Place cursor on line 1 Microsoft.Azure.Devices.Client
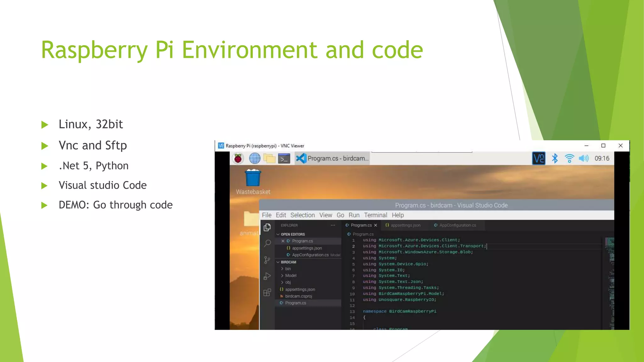644x362 pixels. pos(419,240)
